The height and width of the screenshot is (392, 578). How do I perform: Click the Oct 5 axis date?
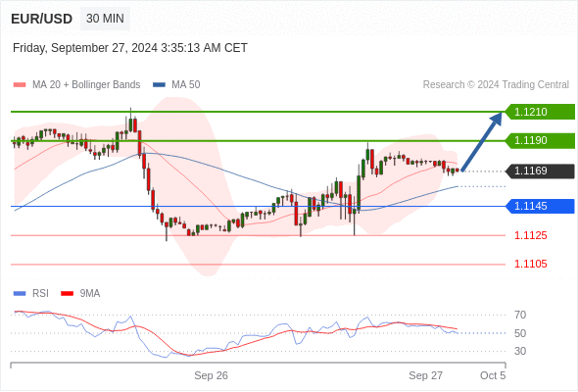(x=493, y=375)
